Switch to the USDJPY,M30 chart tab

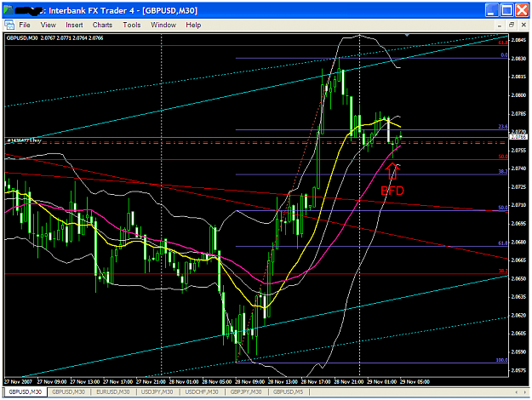pyautogui.click(x=157, y=391)
